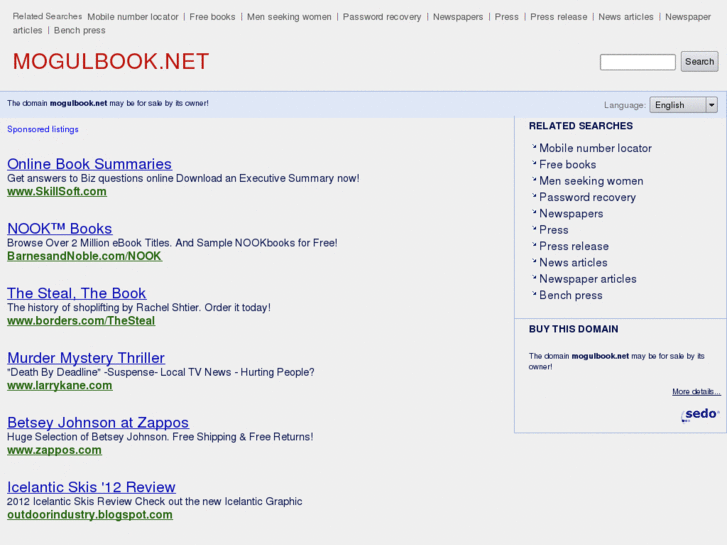This screenshot has height=545, width=727.
Task: Visit www.larrykane.com link
Action: (x=60, y=385)
